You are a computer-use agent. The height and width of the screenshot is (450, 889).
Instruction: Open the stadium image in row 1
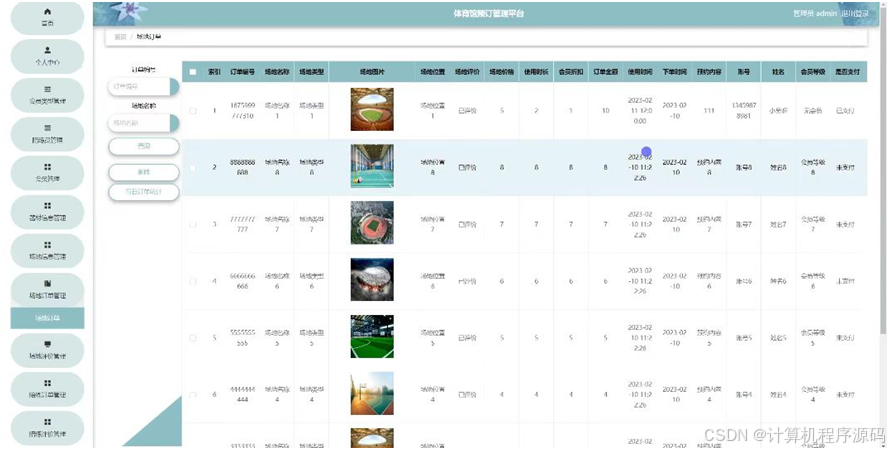(372, 109)
